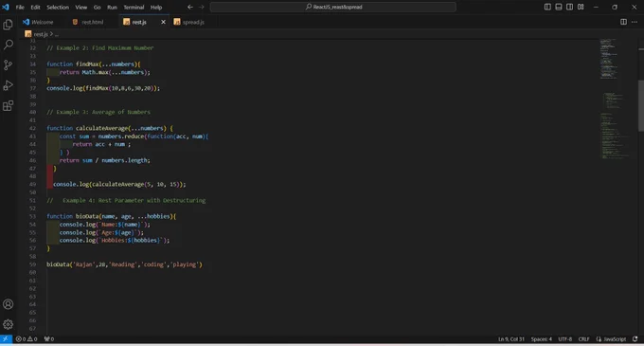
Task: Change line ending via CRLF
Action: point(583,339)
